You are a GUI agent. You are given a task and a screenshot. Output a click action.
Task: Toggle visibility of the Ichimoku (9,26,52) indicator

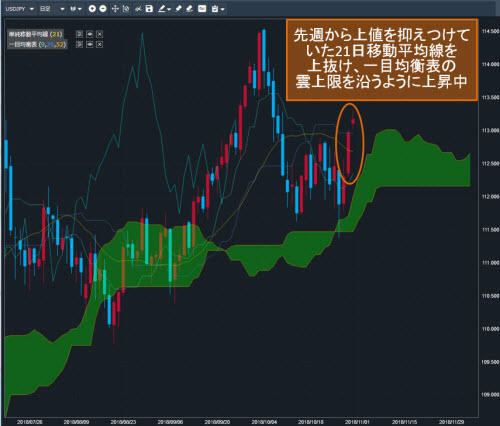pos(89,44)
